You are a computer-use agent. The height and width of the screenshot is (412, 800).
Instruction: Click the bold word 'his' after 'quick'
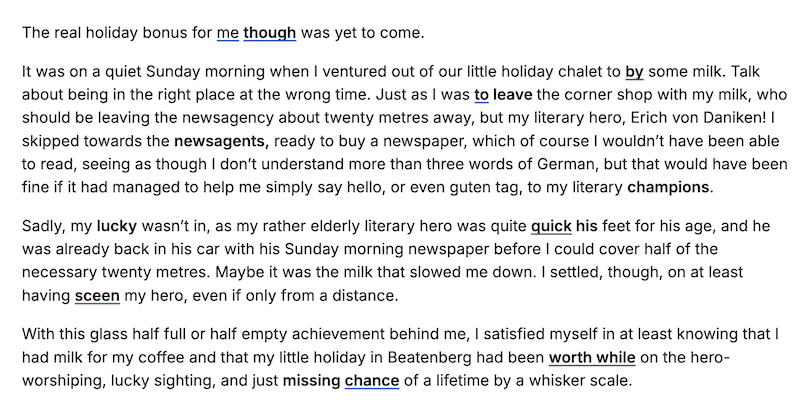point(587,226)
